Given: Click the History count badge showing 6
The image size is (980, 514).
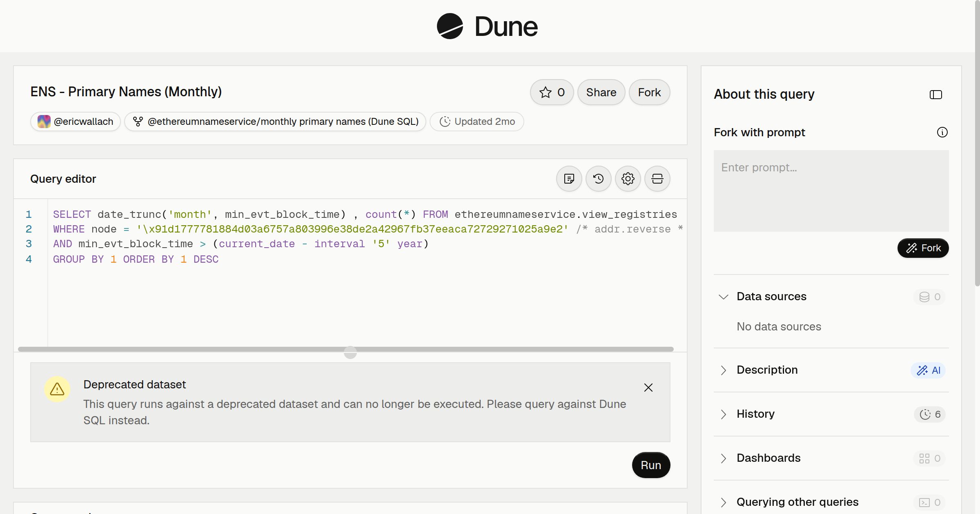Looking at the screenshot, I should 930,414.
